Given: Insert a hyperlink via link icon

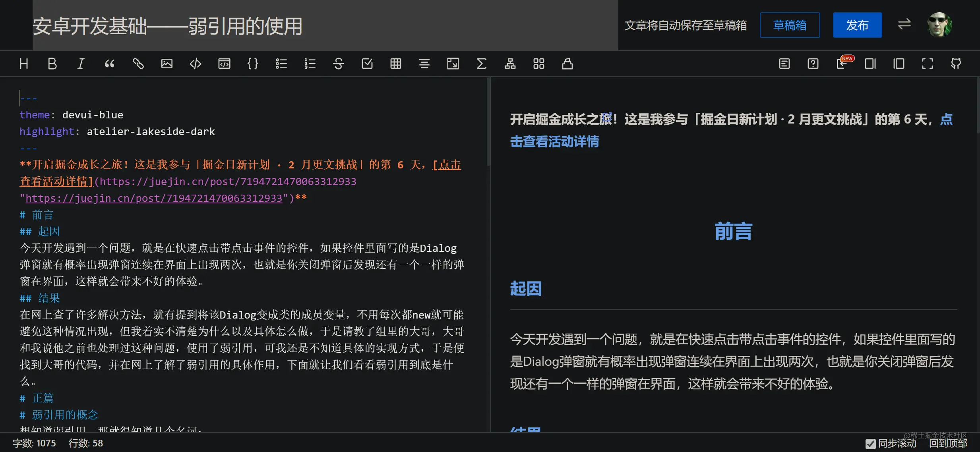Looking at the screenshot, I should coord(138,64).
